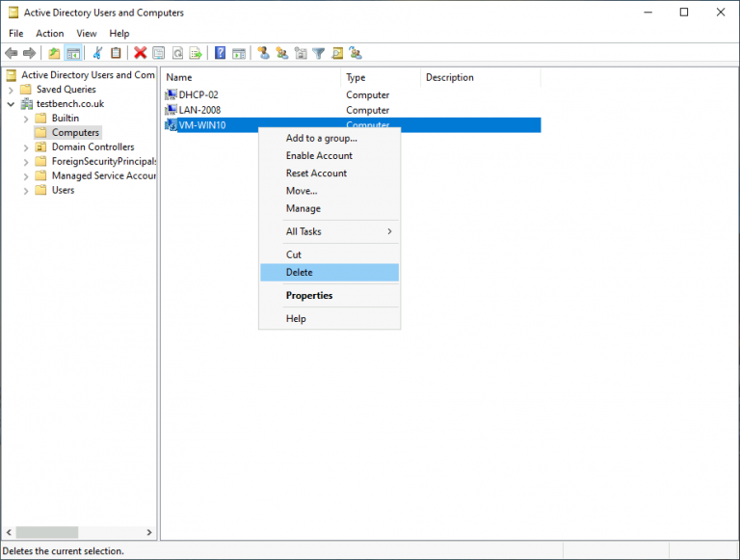Click the Up one level folder icon
This screenshot has height=560, width=740.
click(x=54, y=53)
